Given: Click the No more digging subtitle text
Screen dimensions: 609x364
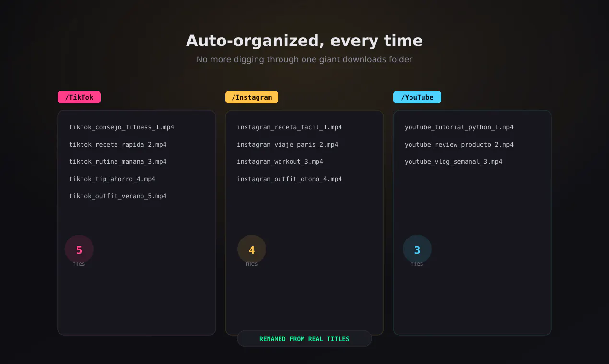Looking at the screenshot, I should (304, 59).
